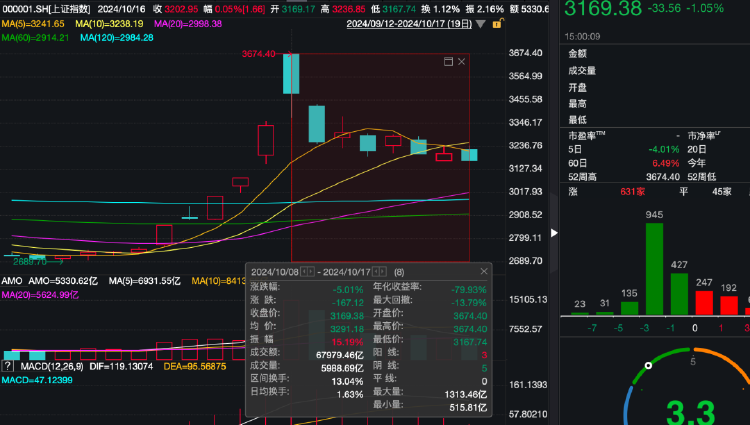
Task: Click the 2689.70 low price marker
Action: pos(30,262)
